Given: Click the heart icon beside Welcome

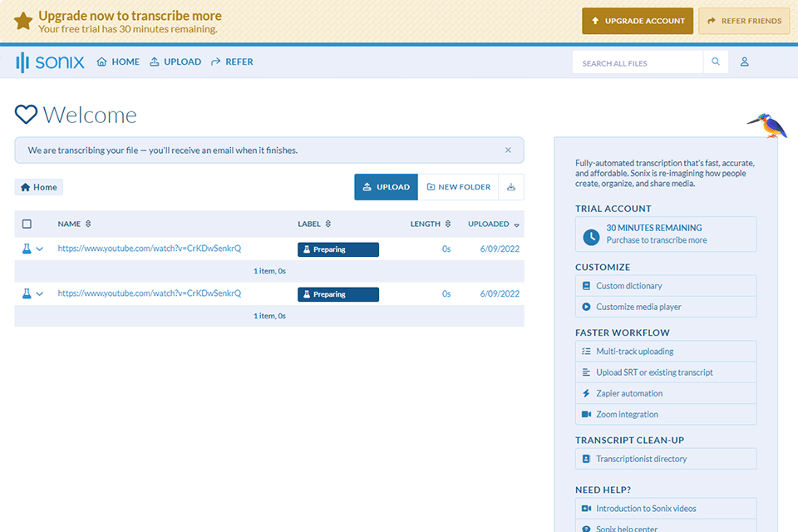Looking at the screenshot, I should click(26, 115).
